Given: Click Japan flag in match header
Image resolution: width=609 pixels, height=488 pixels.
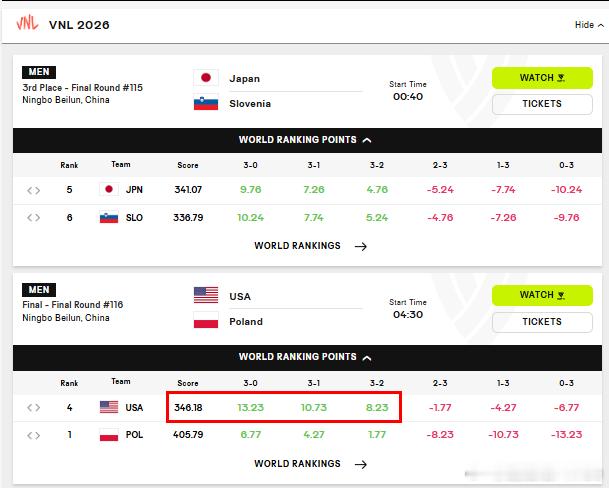Looking at the screenshot, I should [x=206, y=78].
